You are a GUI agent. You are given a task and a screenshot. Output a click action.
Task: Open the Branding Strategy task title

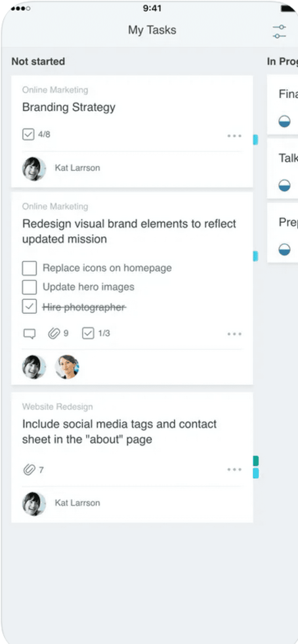point(69,107)
